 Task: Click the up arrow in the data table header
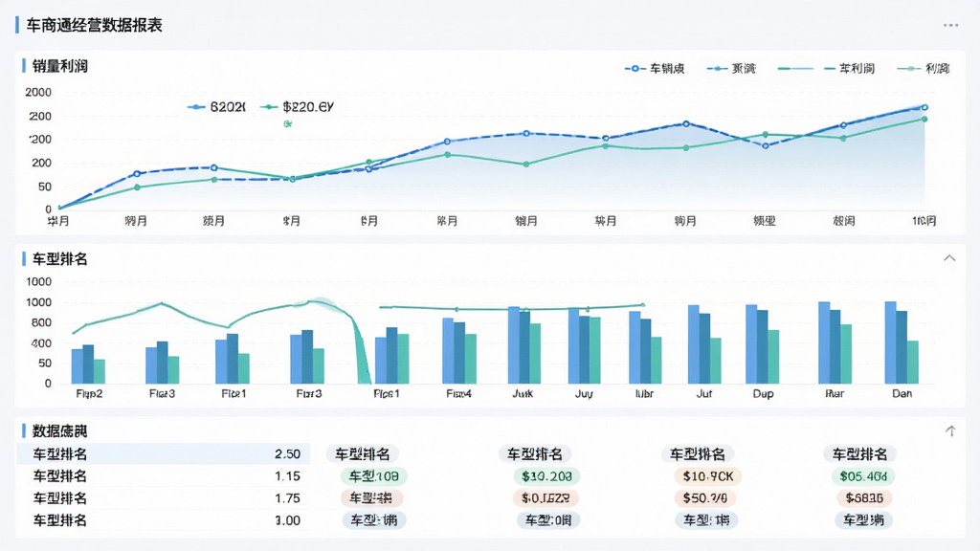click(950, 430)
